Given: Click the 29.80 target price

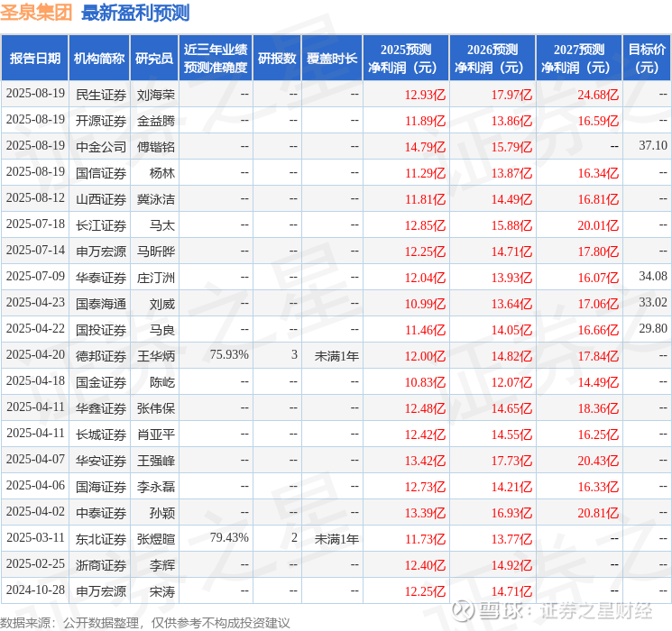Looking at the screenshot, I should coord(653,328).
